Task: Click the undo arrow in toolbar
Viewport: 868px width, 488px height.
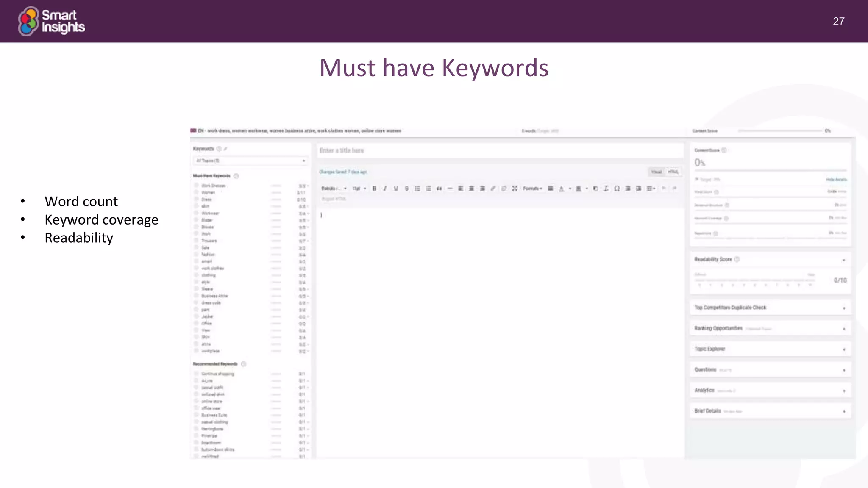Action: [664, 189]
